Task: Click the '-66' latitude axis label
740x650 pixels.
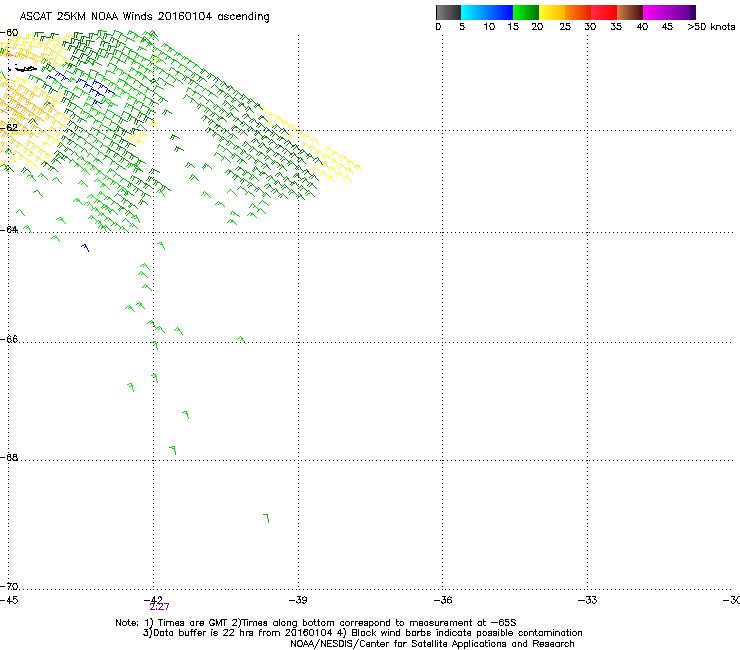Action: (9, 339)
